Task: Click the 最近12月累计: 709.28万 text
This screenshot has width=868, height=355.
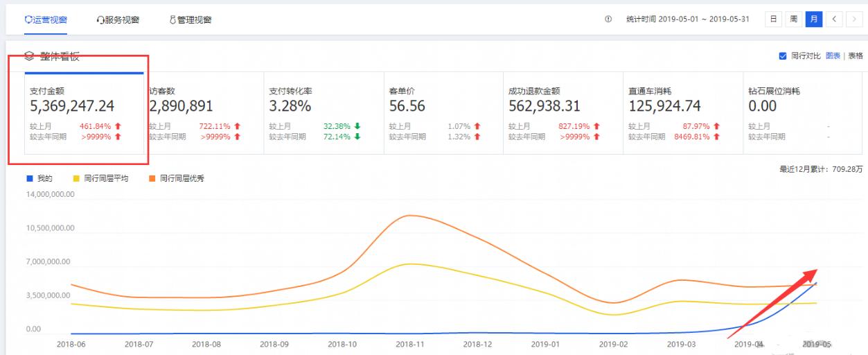Action: [822, 168]
